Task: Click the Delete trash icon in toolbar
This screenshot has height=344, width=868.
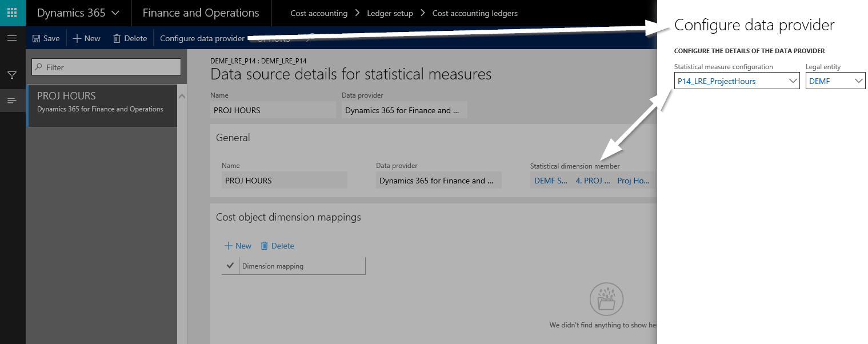Action: pos(117,38)
